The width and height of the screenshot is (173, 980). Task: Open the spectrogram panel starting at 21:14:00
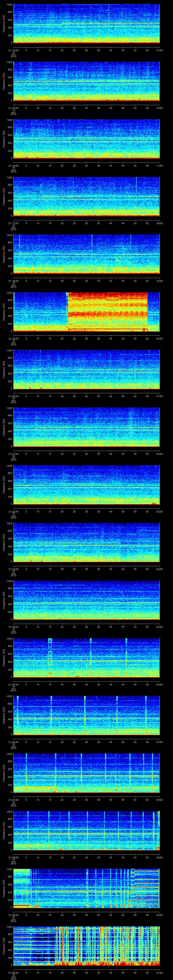(x=86, y=24)
